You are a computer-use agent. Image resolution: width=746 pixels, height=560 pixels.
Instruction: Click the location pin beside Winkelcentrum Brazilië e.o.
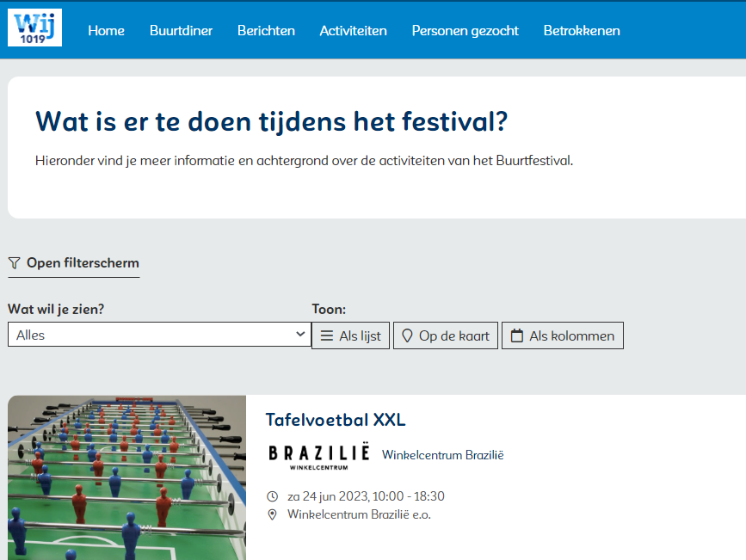(x=273, y=514)
